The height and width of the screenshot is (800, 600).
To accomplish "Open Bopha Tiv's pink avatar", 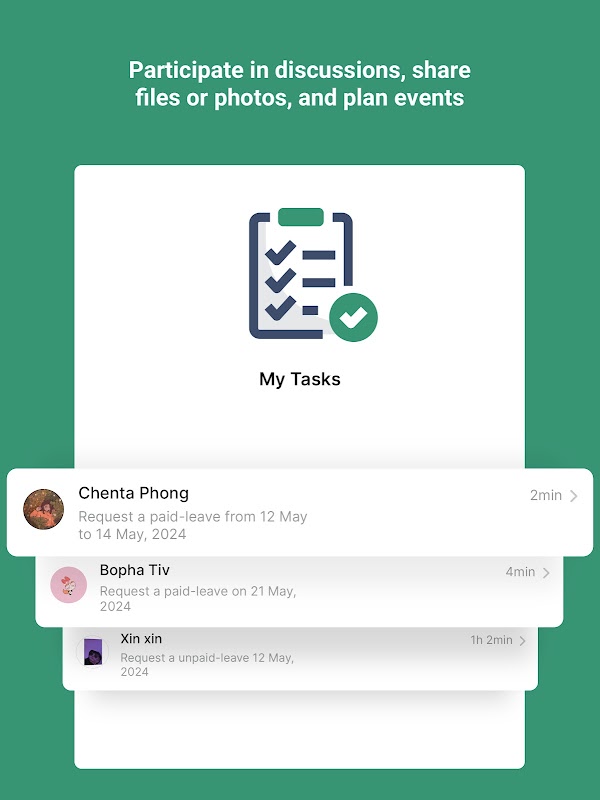I will [68, 585].
